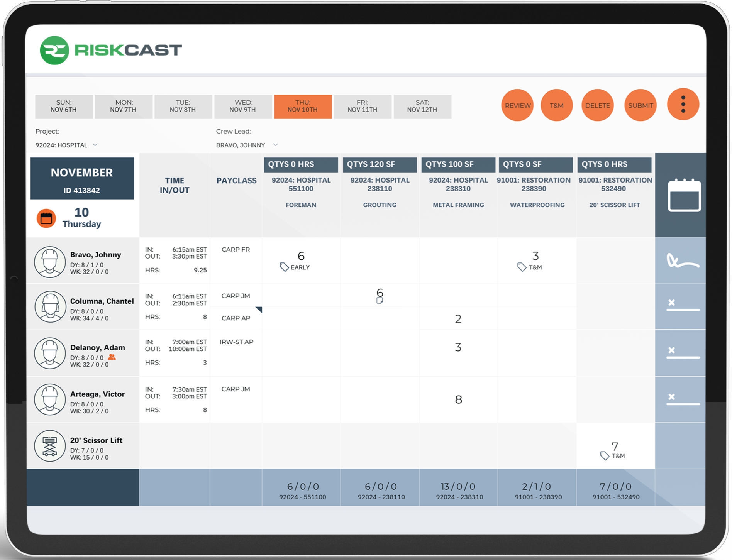Open the three-dot overflow menu
732x560 pixels.
683,104
